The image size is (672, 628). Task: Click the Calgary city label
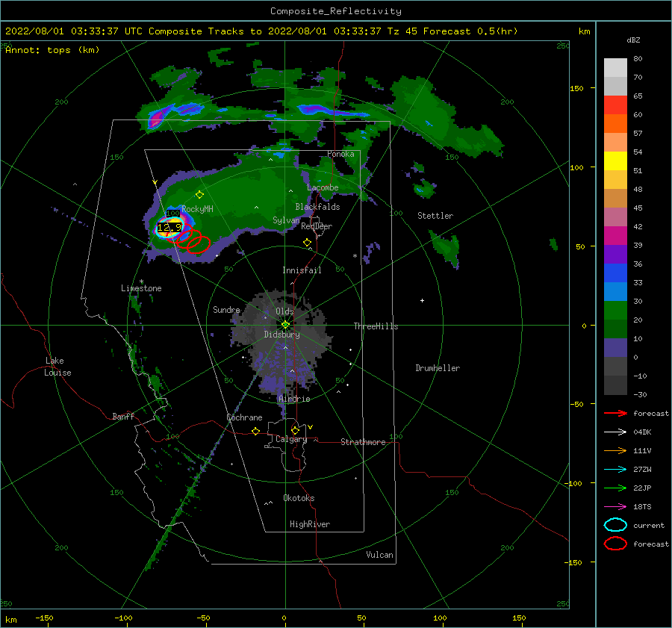tap(291, 439)
